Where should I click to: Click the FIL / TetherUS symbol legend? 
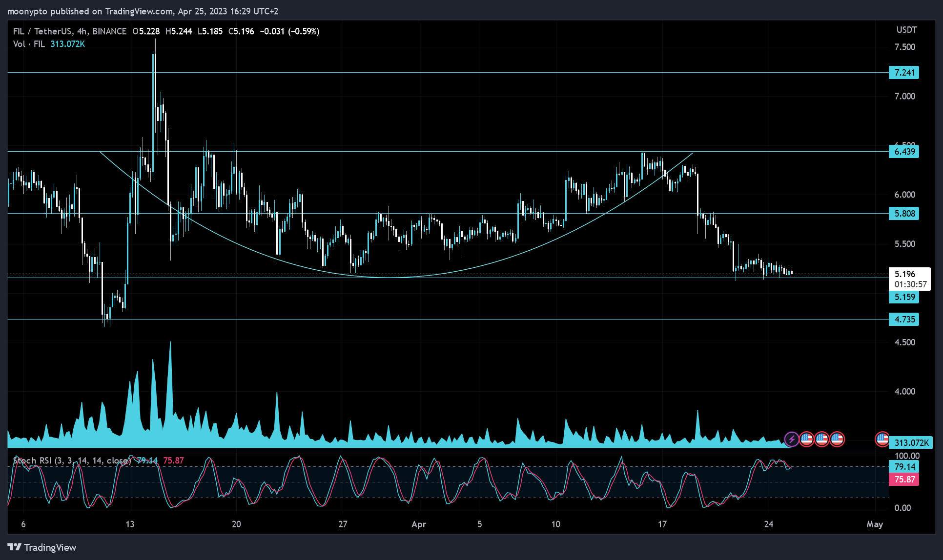pos(70,31)
